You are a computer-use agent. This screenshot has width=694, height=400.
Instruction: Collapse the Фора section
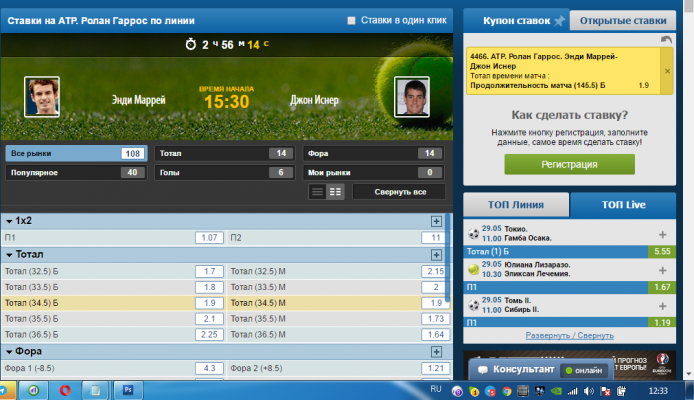9,352
